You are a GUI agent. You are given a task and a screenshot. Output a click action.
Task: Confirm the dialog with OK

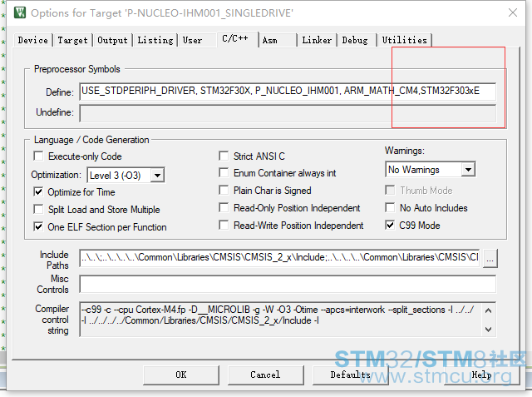pos(181,375)
